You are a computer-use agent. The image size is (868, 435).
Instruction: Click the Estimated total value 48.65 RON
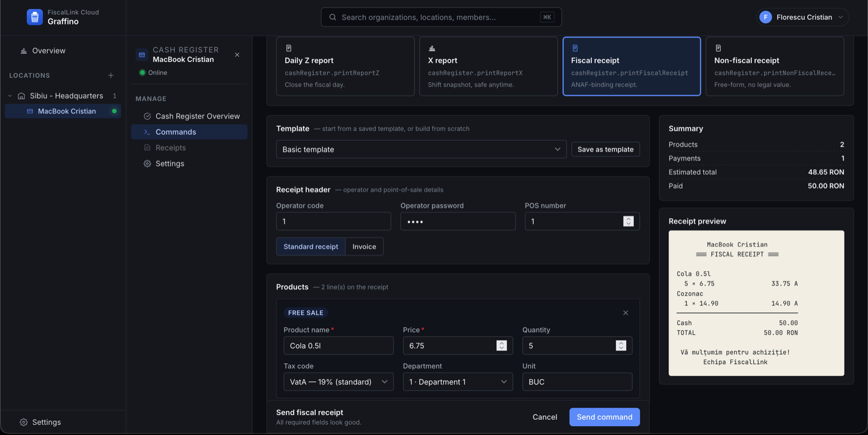pos(826,172)
